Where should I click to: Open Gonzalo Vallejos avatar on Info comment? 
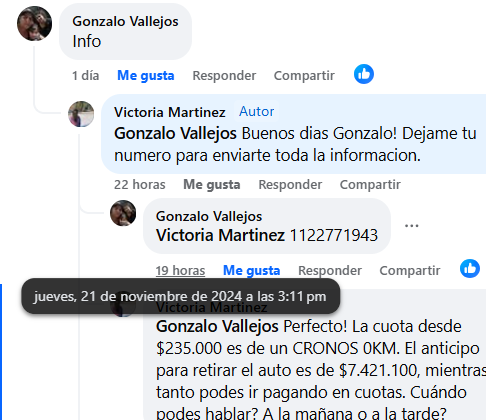pyautogui.click(x=34, y=23)
